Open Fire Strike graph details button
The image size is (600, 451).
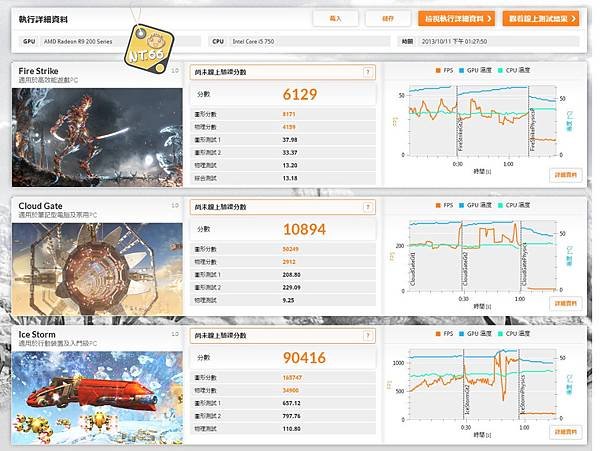(566, 175)
